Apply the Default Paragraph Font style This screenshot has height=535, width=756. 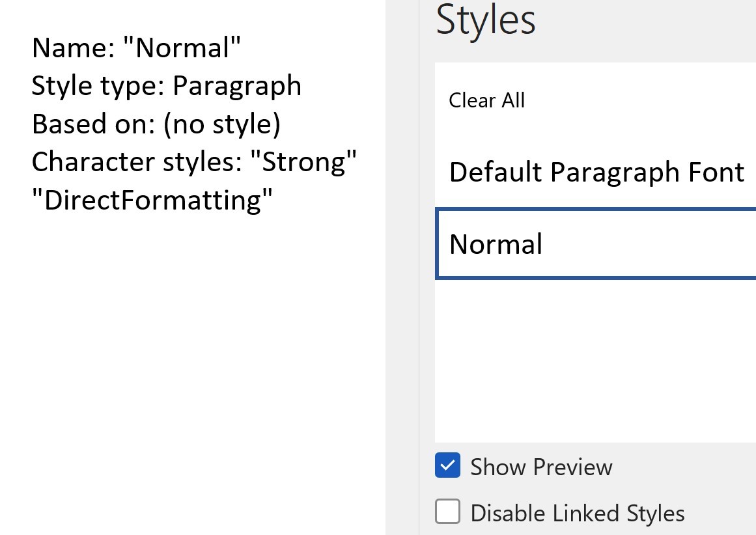[x=596, y=172]
